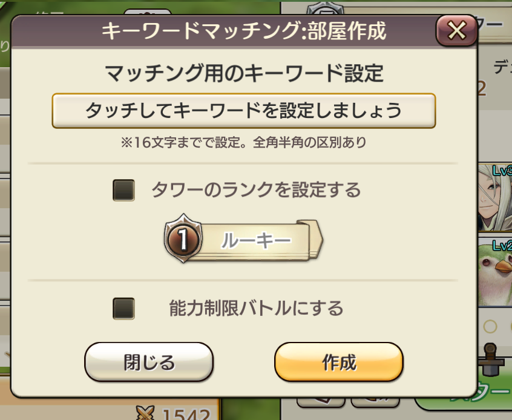Click the キーワードマッチング:部屋作成 title bar
This screenshot has height=420, width=512.
243,30
